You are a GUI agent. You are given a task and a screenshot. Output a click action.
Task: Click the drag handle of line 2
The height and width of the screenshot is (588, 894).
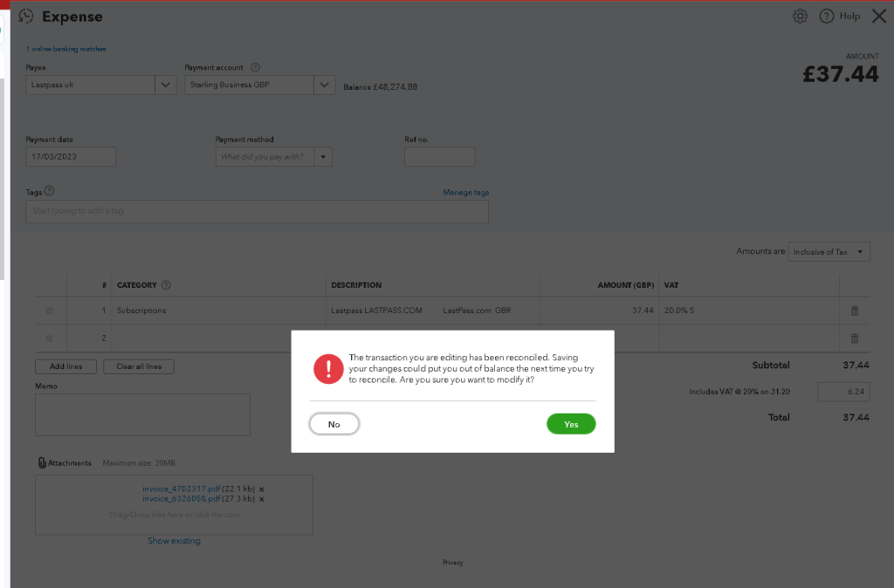[x=50, y=338]
